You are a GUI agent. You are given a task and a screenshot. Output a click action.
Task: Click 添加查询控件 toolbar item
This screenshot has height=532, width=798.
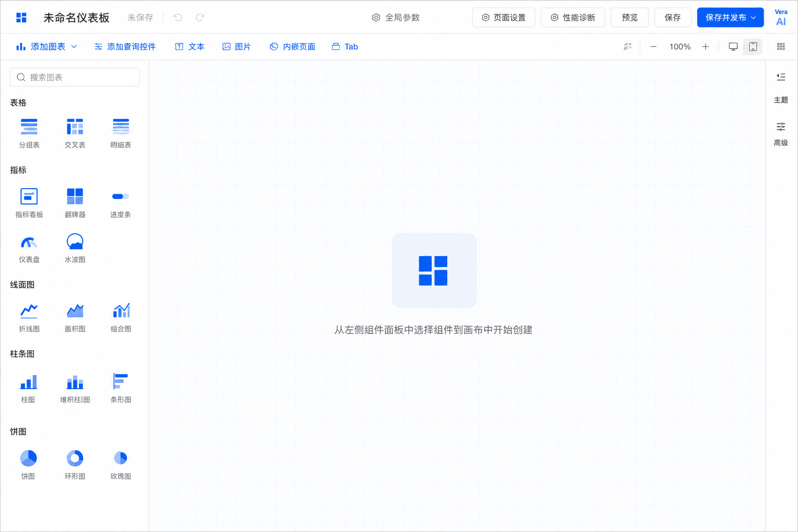tap(125, 47)
